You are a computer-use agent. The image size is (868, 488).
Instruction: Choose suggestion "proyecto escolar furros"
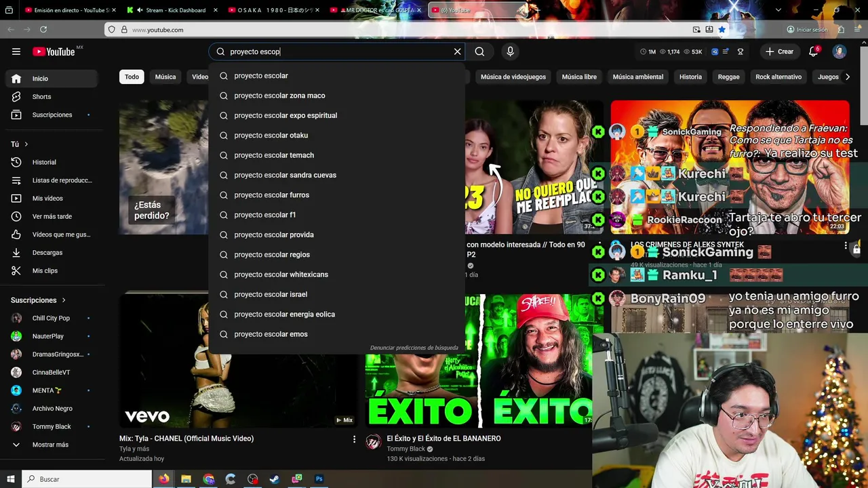[x=337, y=195]
